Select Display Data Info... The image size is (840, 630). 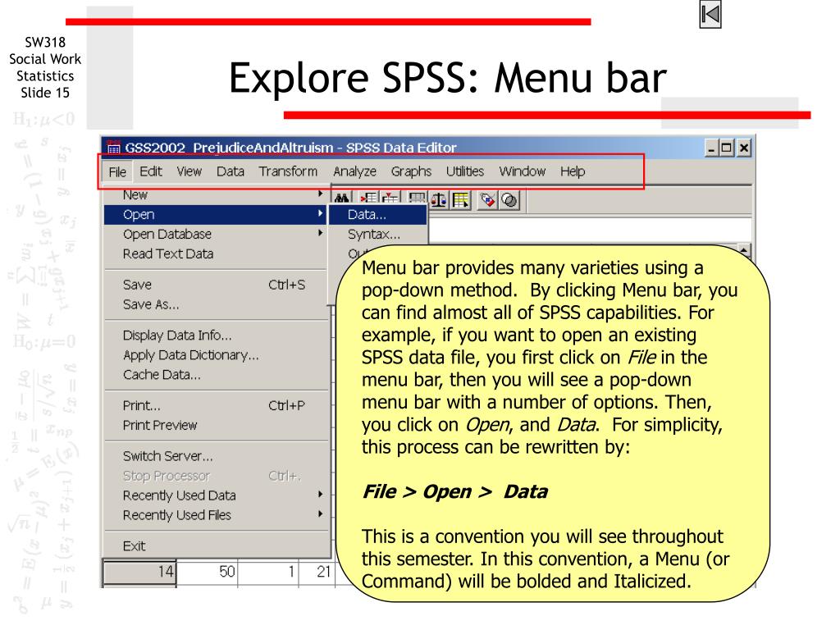pos(216,336)
